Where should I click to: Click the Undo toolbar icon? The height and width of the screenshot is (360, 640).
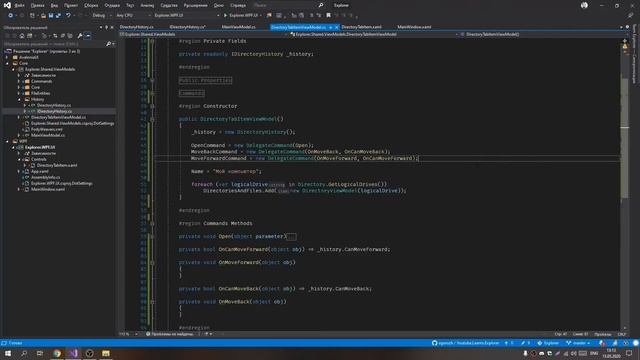68,16
